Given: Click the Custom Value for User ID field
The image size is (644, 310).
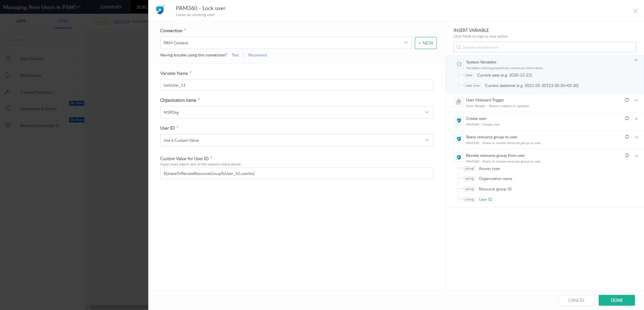Looking at the screenshot, I should tap(297, 174).
